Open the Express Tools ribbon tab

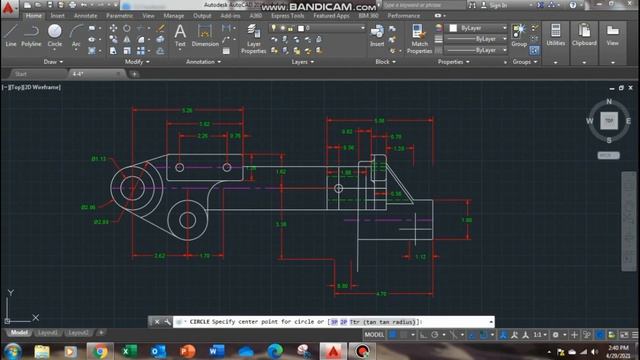point(287,16)
